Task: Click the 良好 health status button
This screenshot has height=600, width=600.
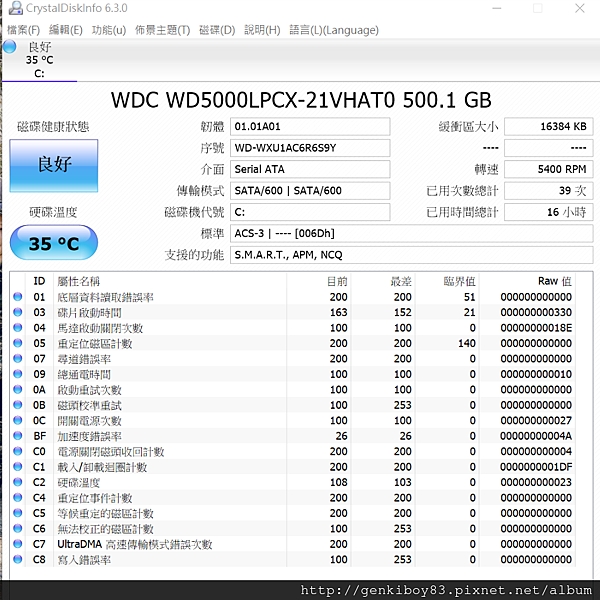Action: click(54, 165)
